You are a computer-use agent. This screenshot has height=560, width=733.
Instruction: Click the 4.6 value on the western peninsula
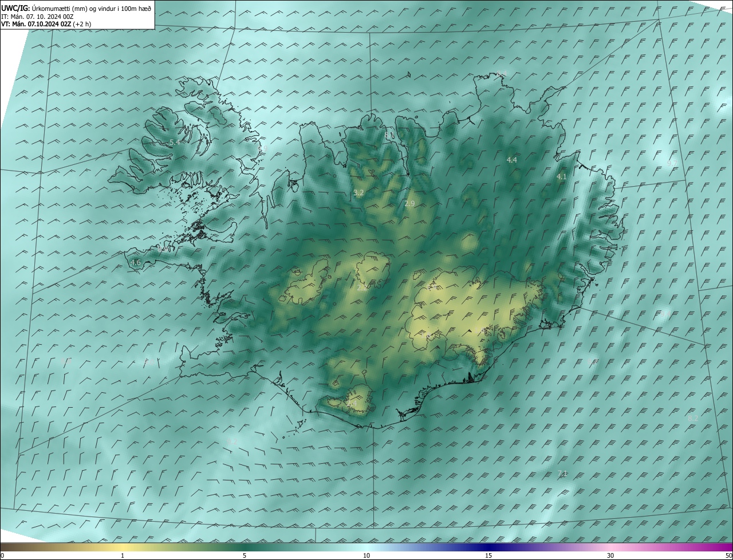[x=136, y=263]
